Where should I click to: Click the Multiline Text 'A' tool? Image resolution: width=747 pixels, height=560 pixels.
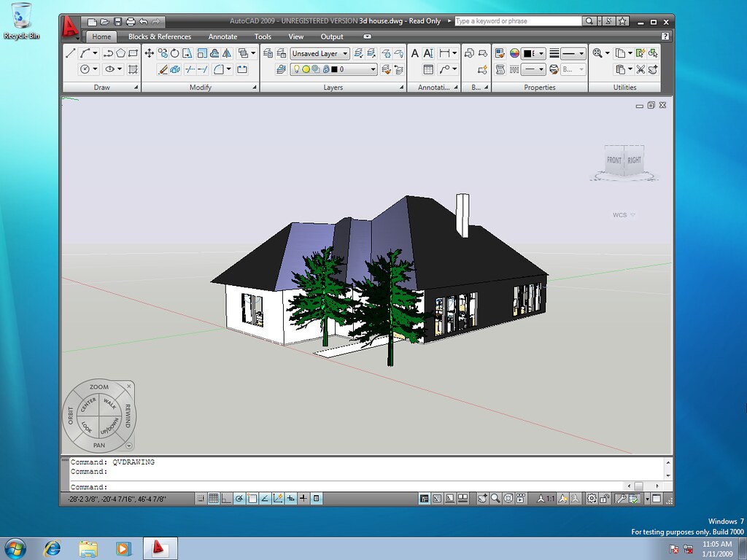pos(415,53)
